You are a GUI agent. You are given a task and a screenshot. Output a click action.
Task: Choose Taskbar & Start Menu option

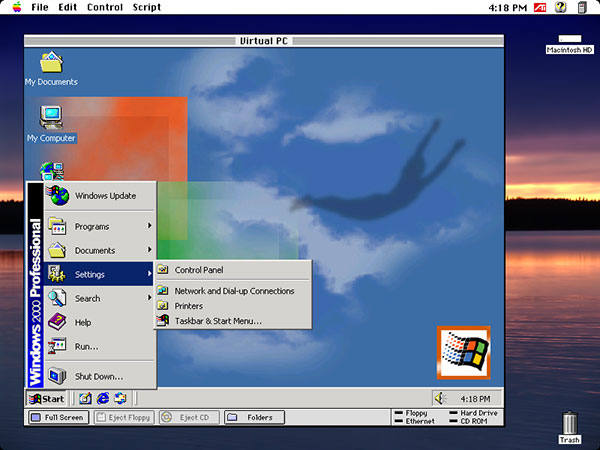[217, 321]
